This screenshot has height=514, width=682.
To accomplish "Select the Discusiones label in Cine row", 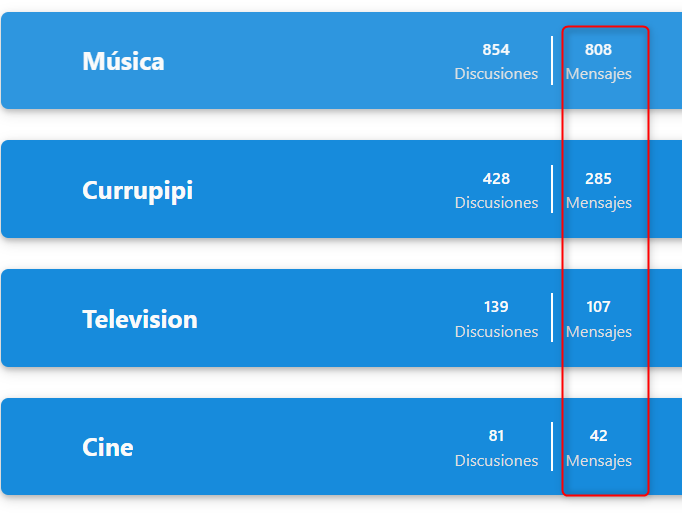I will coord(496,461).
